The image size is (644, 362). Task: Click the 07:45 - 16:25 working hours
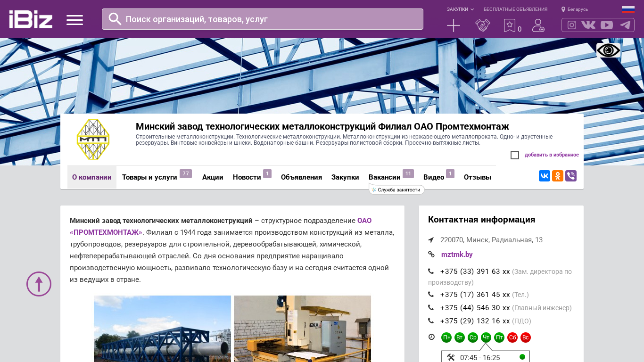(x=480, y=358)
